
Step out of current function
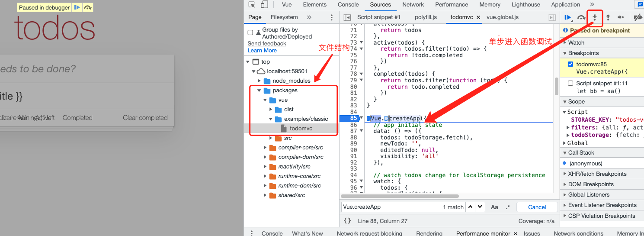[608, 17]
